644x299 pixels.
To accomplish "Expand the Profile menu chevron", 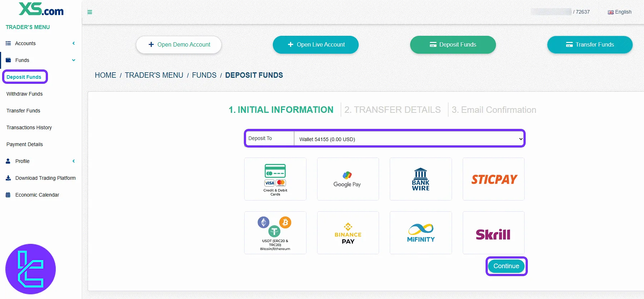I will pyautogui.click(x=74, y=161).
